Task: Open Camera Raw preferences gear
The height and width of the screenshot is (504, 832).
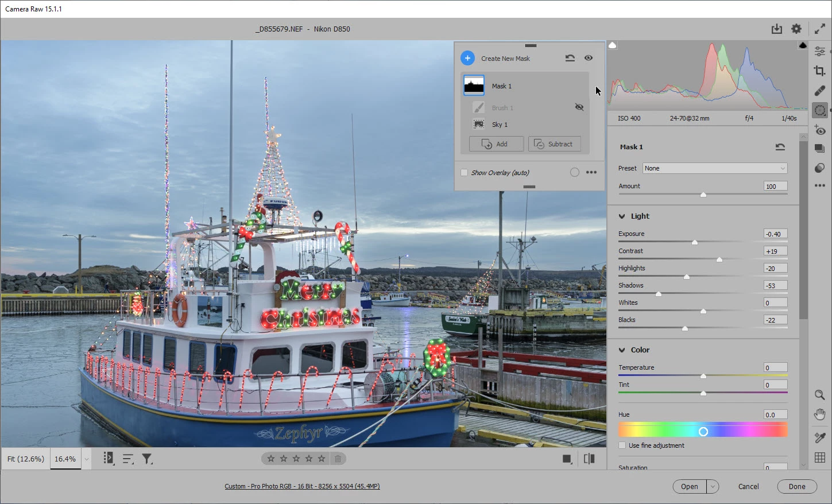Action: [x=796, y=29]
